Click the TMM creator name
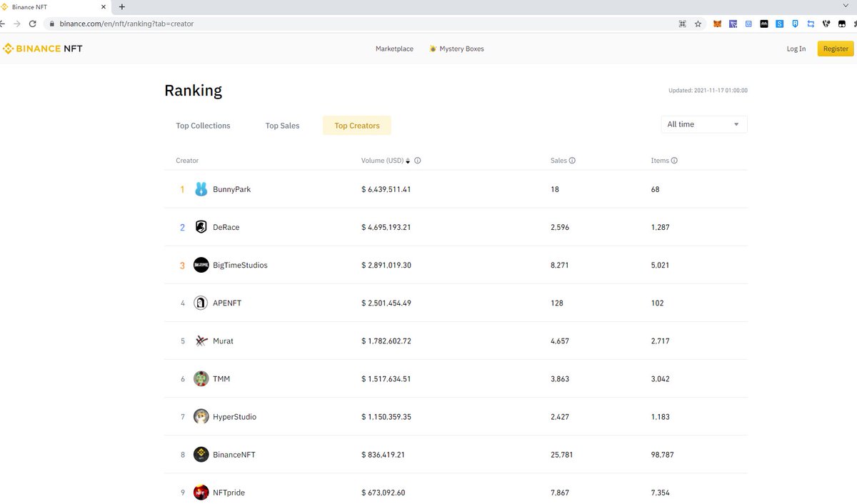This screenshot has width=857, height=504. 221,379
